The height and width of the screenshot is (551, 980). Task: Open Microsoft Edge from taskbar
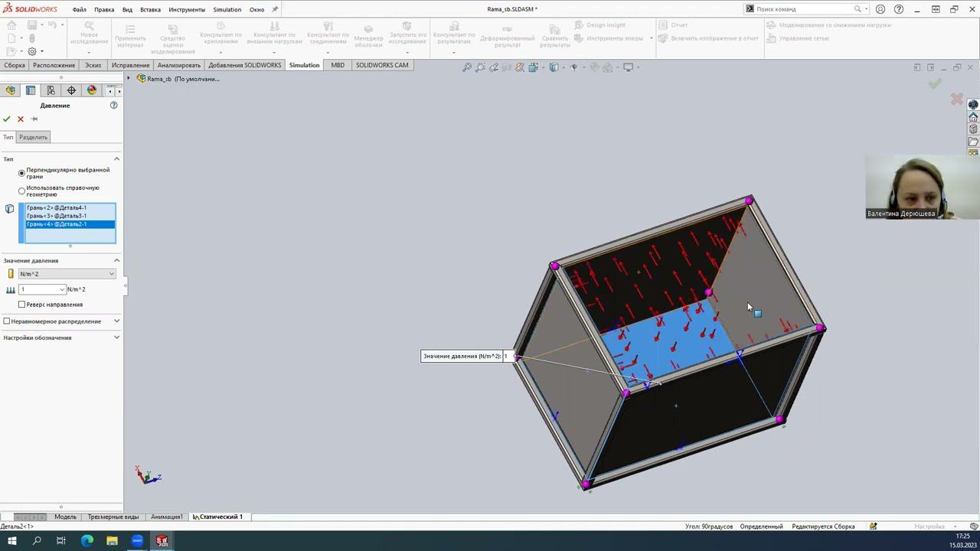coord(87,540)
